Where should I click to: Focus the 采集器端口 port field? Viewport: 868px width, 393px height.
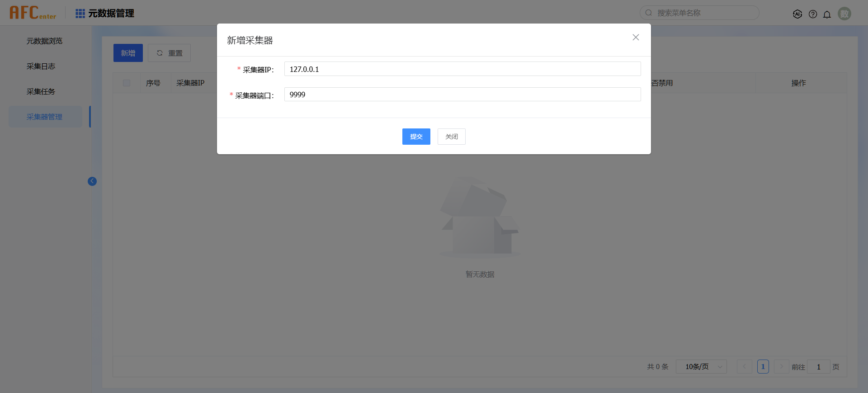pos(462,95)
